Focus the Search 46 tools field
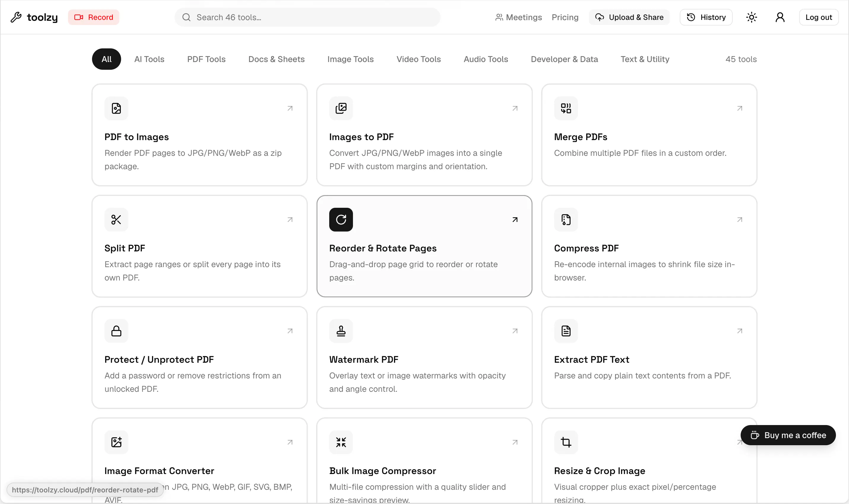 [x=307, y=17]
